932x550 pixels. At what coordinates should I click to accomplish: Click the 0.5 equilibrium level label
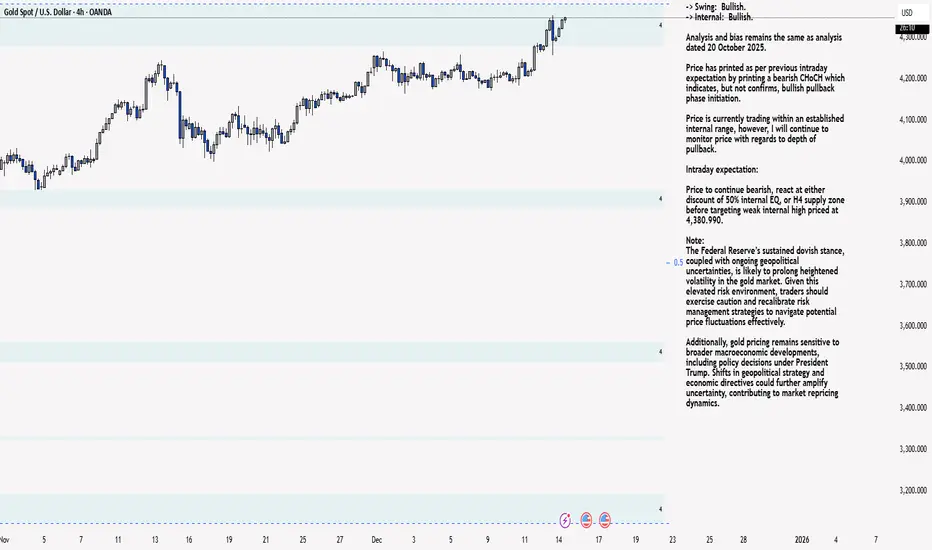tap(678, 262)
